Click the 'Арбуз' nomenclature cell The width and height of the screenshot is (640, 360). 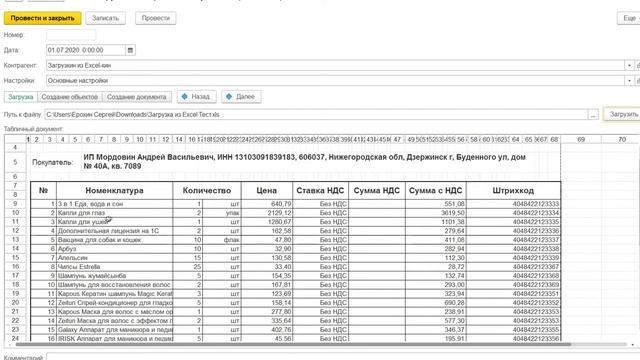[x=114, y=249]
